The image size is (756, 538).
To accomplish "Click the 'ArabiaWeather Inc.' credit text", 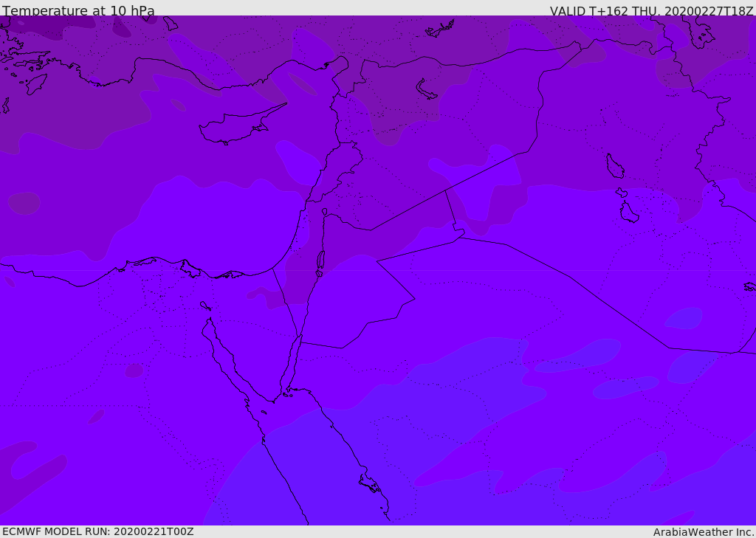I will (704, 532).
